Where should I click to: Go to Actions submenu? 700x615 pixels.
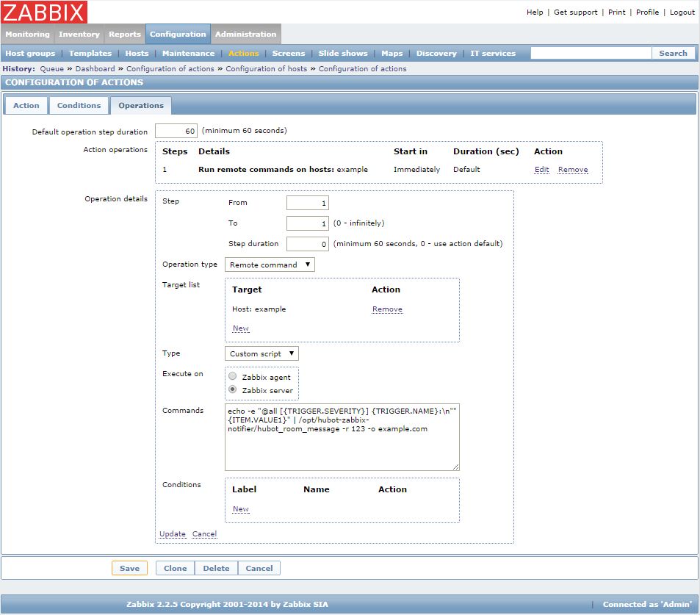click(243, 53)
